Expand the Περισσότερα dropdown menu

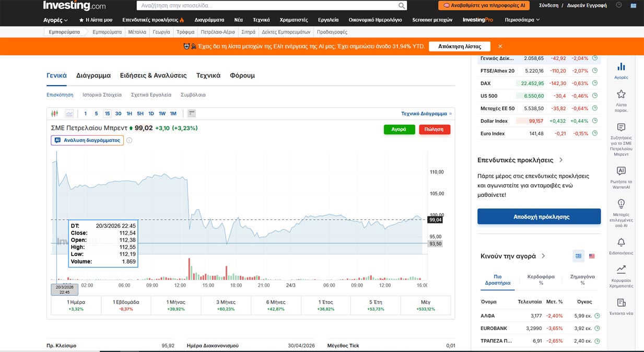pyautogui.click(x=522, y=20)
